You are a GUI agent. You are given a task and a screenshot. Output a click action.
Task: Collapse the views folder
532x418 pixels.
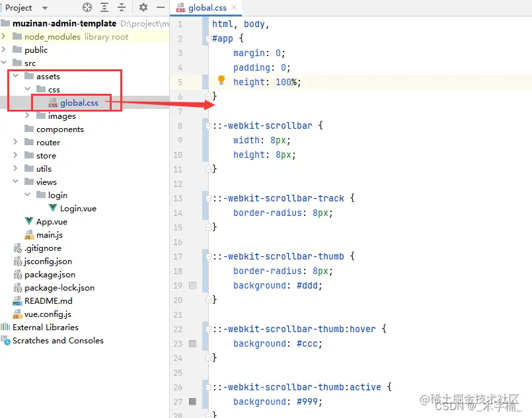16,182
